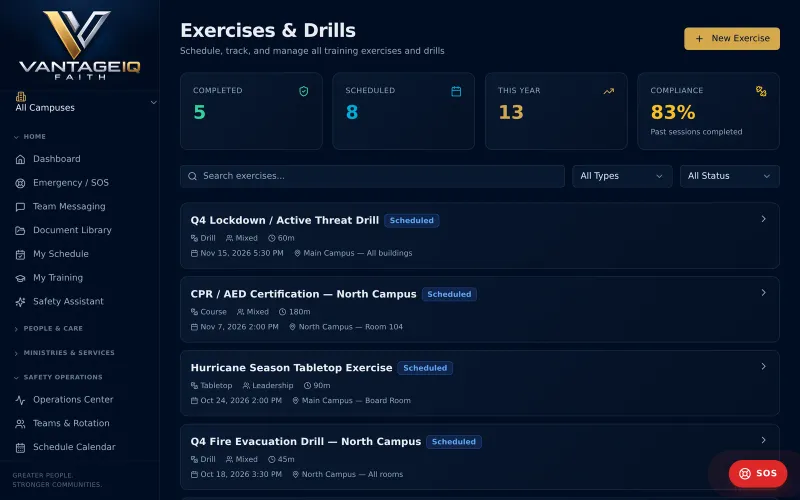Click the clock icon next to 45m
The image size is (800, 500).
tap(271, 460)
